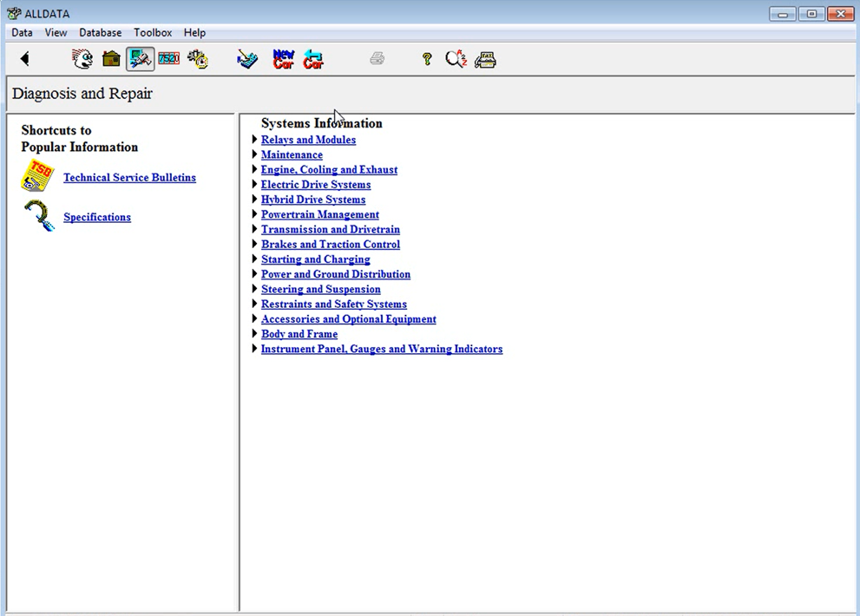Click the greyed-out printer toolbar icon
860x616 pixels.
click(x=377, y=58)
